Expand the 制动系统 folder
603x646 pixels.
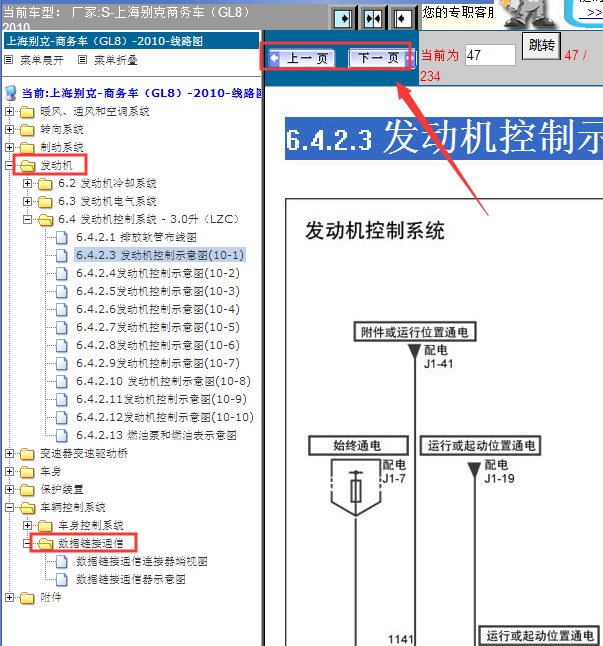(x=9, y=147)
